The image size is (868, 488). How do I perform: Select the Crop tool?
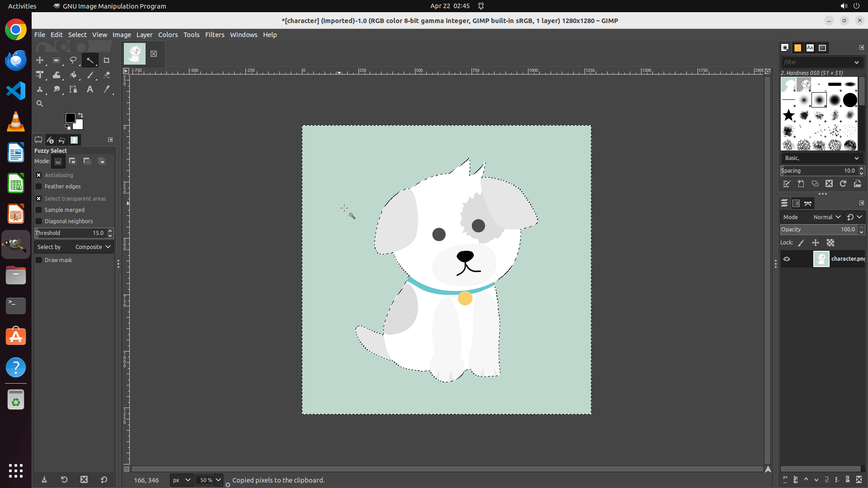click(107, 60)
